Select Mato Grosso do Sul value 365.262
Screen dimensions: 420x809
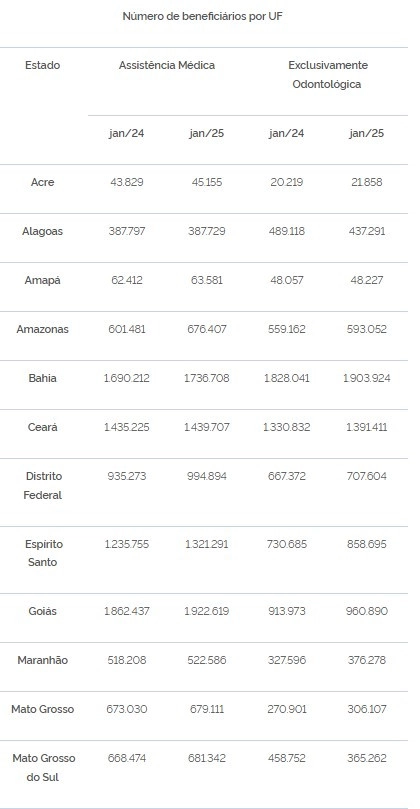click(x=367, y=758)
